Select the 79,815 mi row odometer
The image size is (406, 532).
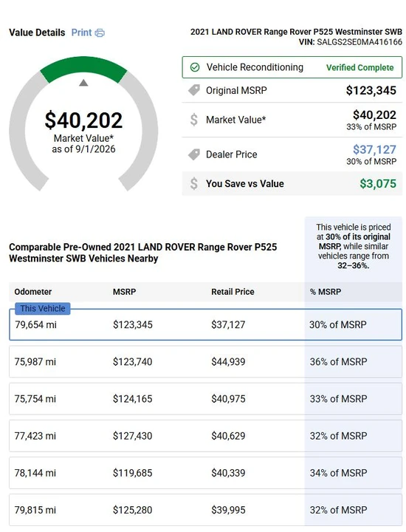click(x=35, y=510)
